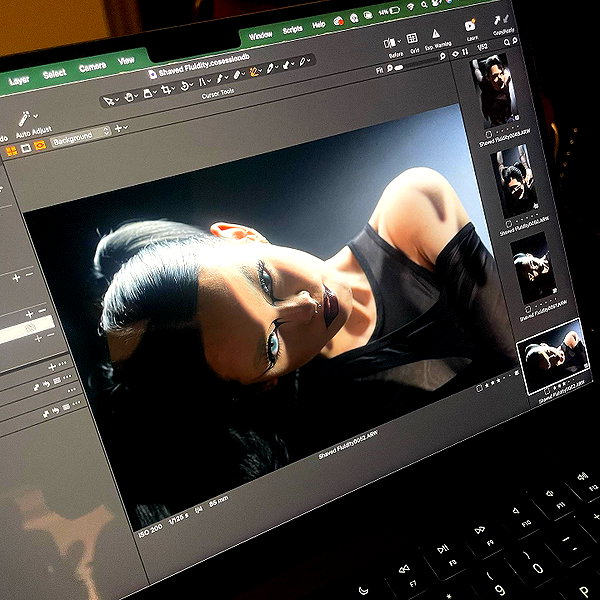Select the arrow pointer cursor tool
The width and height of the screenshot is (600, 600).
[108, 101]
